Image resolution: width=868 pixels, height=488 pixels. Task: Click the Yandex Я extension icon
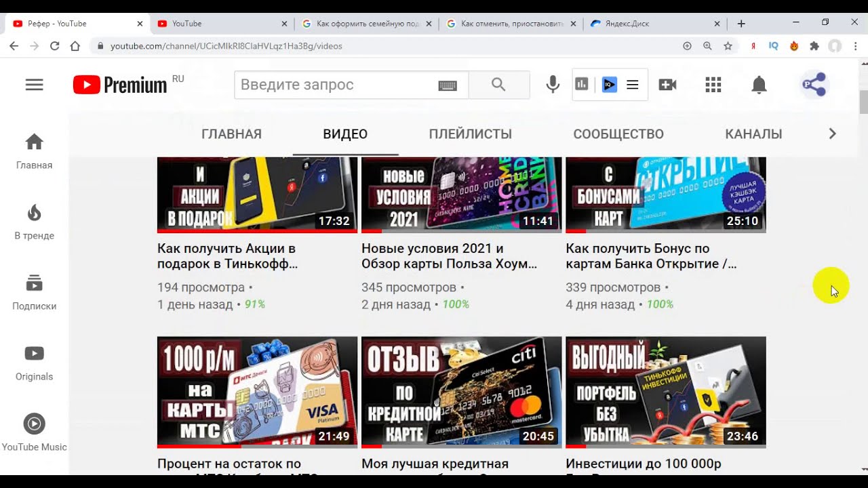[753, 46]
